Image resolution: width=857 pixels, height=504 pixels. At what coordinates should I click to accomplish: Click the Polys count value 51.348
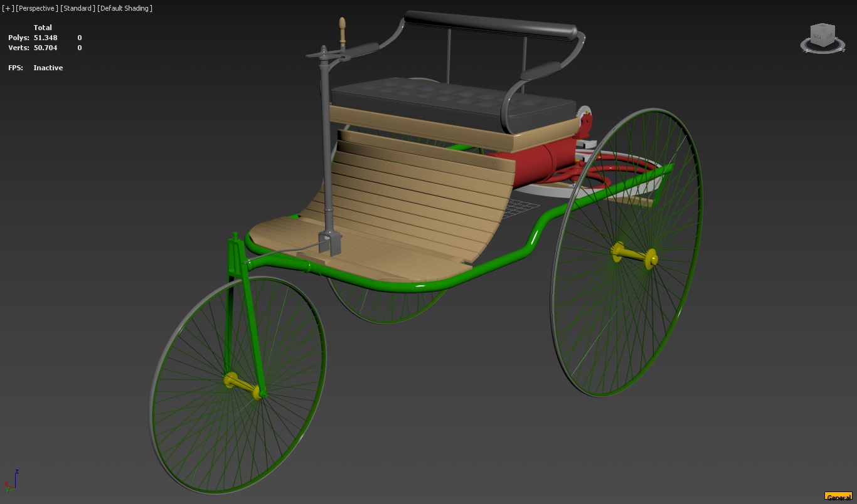(45, 38)
